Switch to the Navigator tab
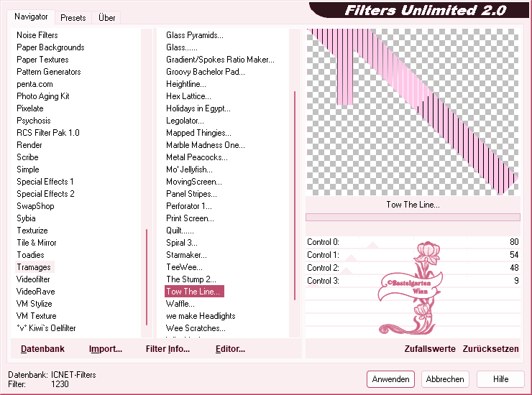Image resolution: width=532 pixels, height=395 pixels. 31,17
